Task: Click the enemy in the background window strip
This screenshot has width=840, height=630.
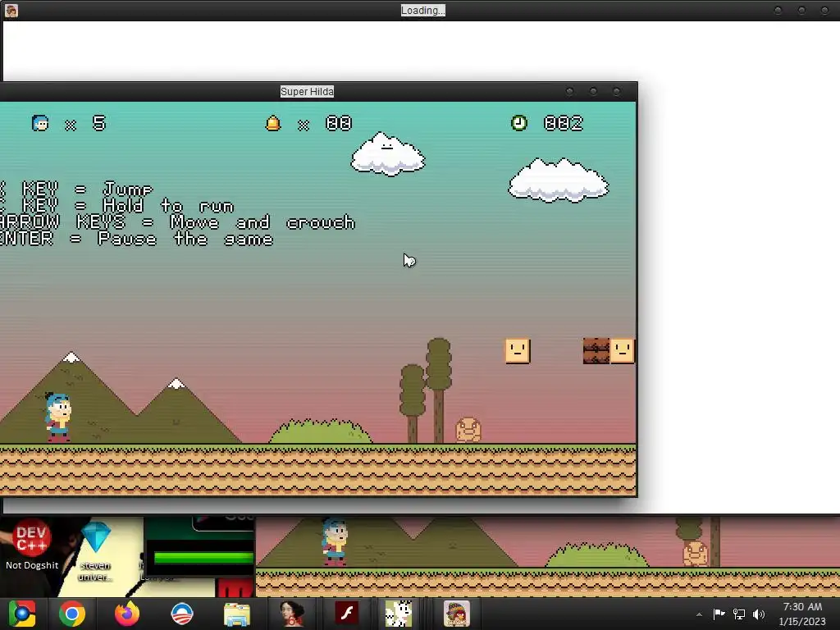Action: coord(696,554)
